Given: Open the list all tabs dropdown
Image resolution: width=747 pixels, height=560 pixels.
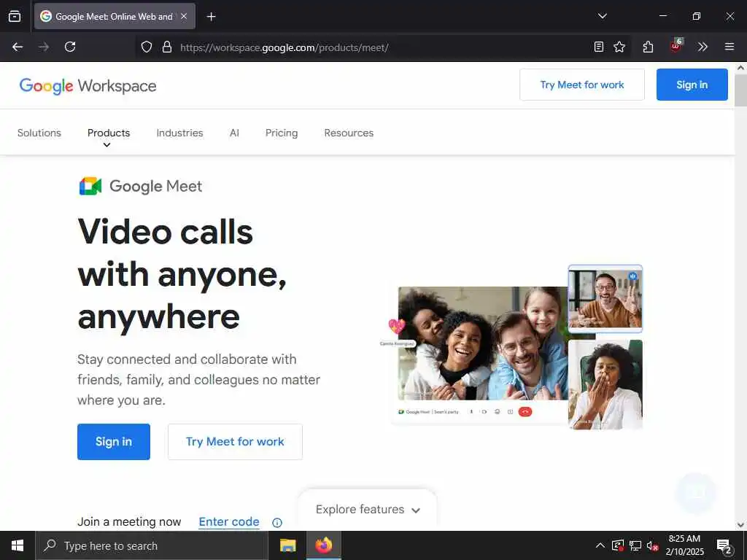Looking at the screenshot, I should click(602, 16).
